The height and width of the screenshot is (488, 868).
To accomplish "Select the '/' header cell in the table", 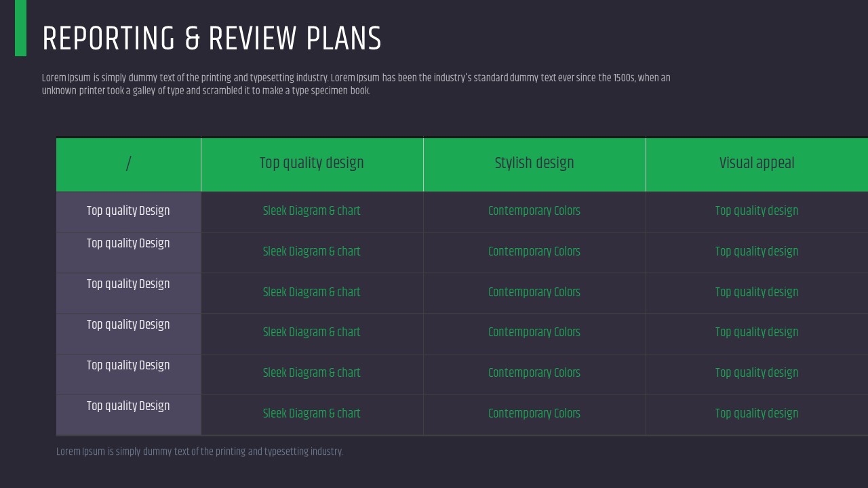I will pos(128,163).
